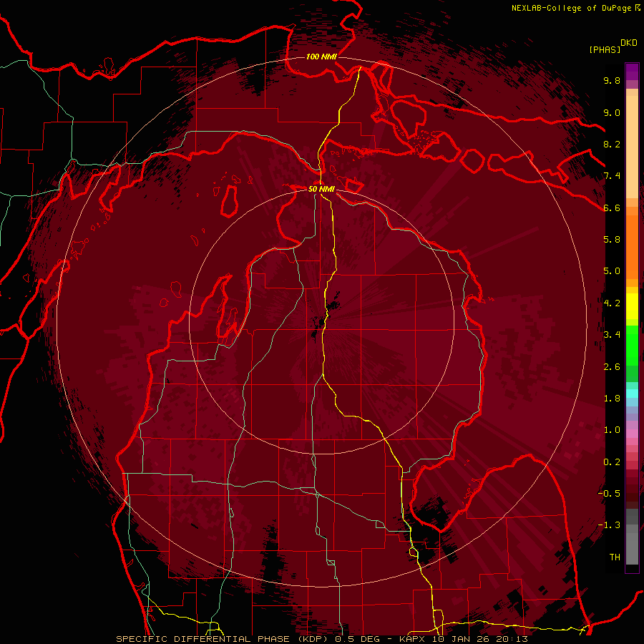Click the 5.0 value on the color scale
The height and width of the screenshot is (644, 644).
[x=612, y=271]
